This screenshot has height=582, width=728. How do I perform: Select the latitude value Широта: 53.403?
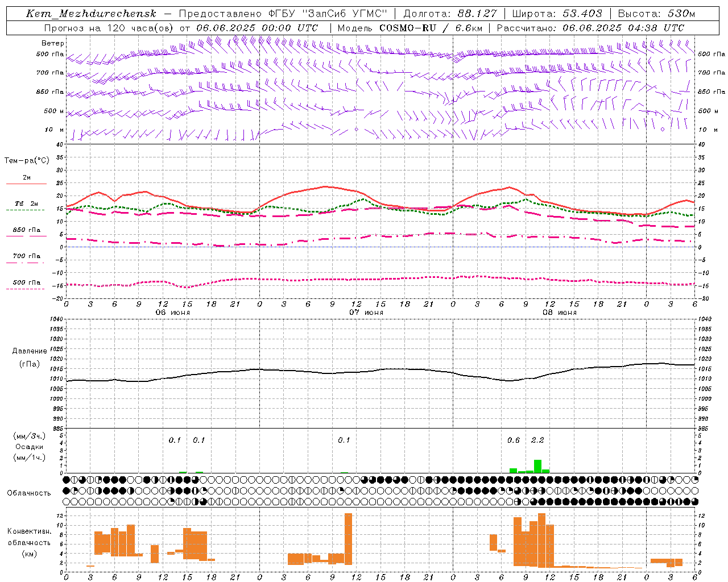[x=557, y=14]
